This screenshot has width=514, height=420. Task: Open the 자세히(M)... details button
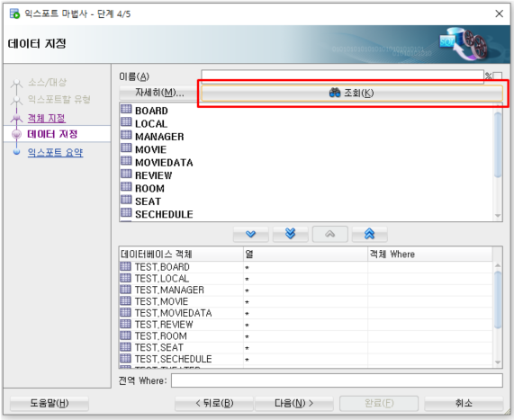159,93
